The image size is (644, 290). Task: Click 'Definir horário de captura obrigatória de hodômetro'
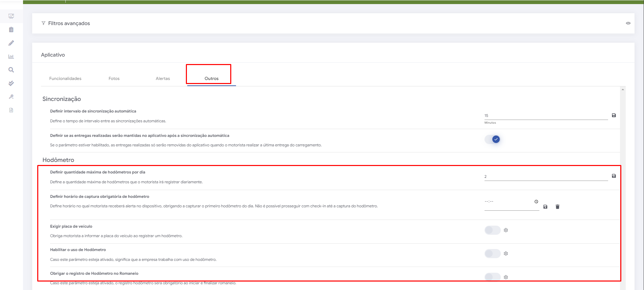click(x=100, y=196)
